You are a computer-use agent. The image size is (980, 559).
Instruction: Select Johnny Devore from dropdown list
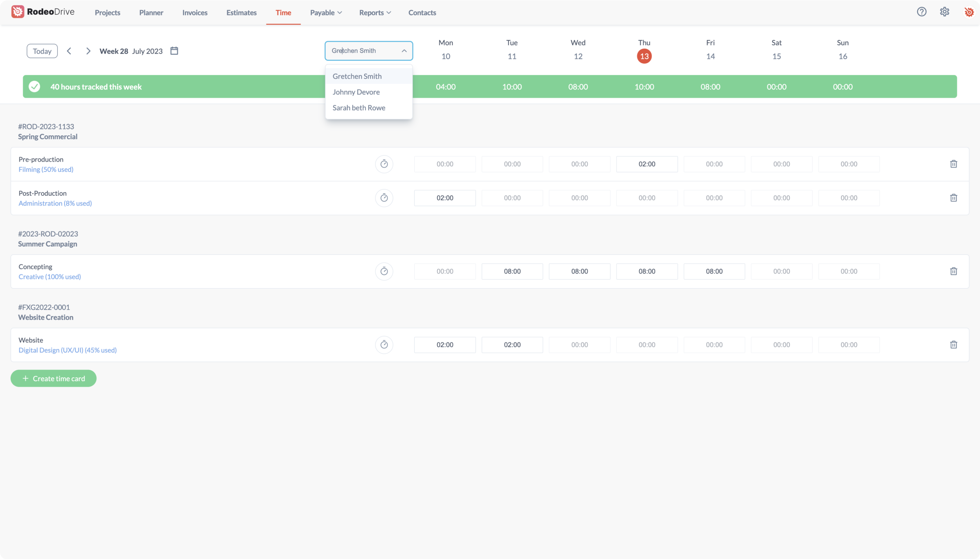356,92
